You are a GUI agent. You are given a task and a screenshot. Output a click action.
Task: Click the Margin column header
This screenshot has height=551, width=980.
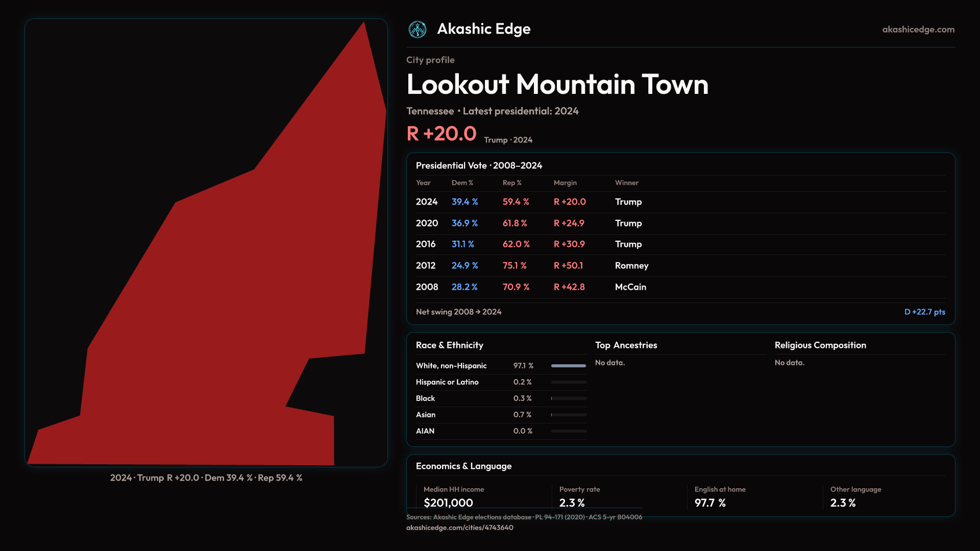(565, 183)
